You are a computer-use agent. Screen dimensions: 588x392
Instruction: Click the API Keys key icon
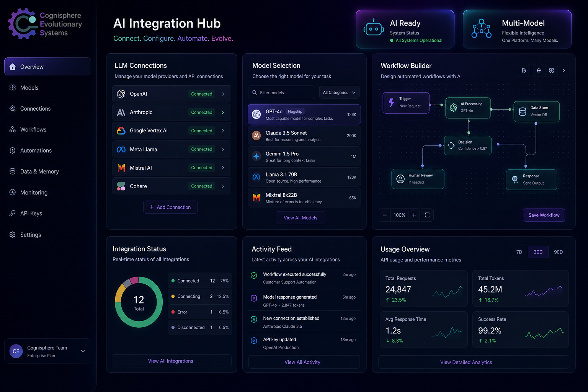coord(13,213)
